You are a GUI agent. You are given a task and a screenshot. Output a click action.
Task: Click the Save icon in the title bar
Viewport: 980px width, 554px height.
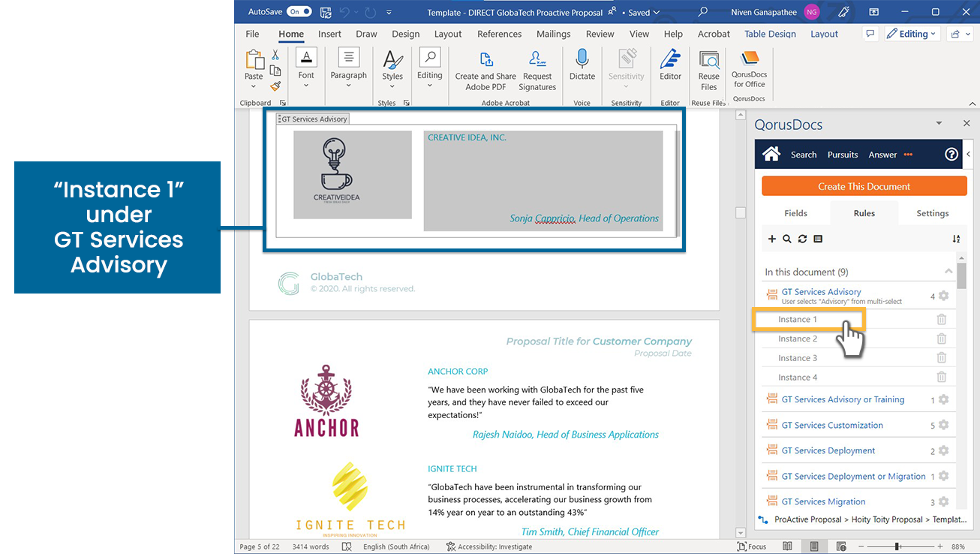pyautogui.click(x=326, y=12)
